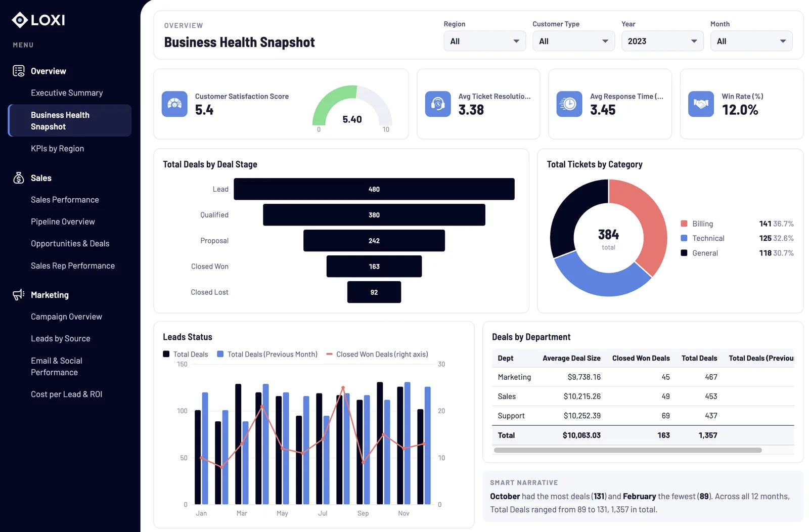Open the Year dropdown showing 2023

(662, 41)
